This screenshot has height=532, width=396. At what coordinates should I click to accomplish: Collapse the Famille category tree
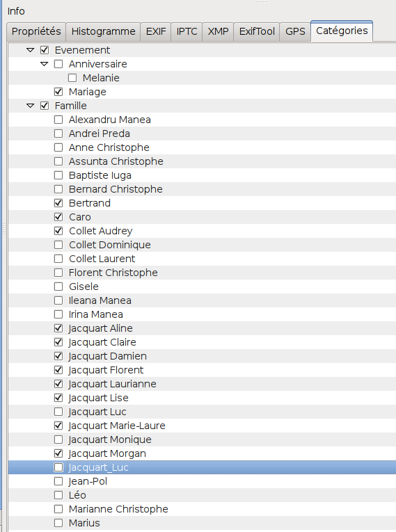pyautogui.click(x=30, y=106)
